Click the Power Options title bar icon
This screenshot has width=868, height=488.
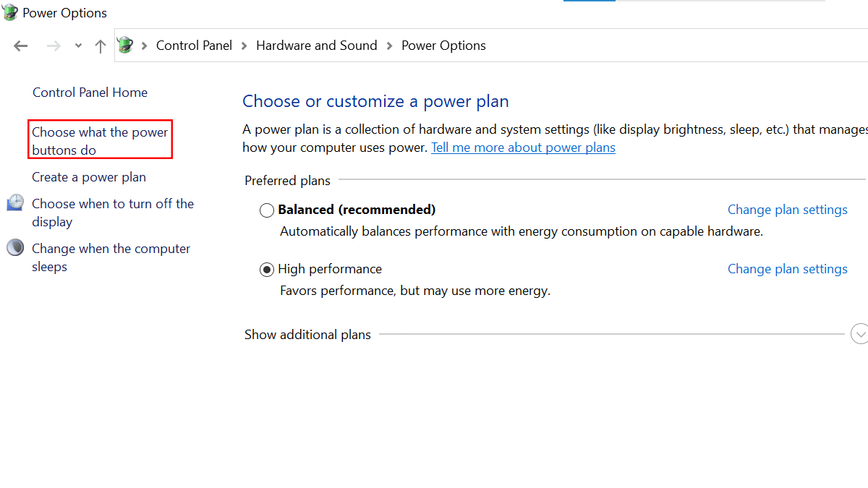point(11,13)
